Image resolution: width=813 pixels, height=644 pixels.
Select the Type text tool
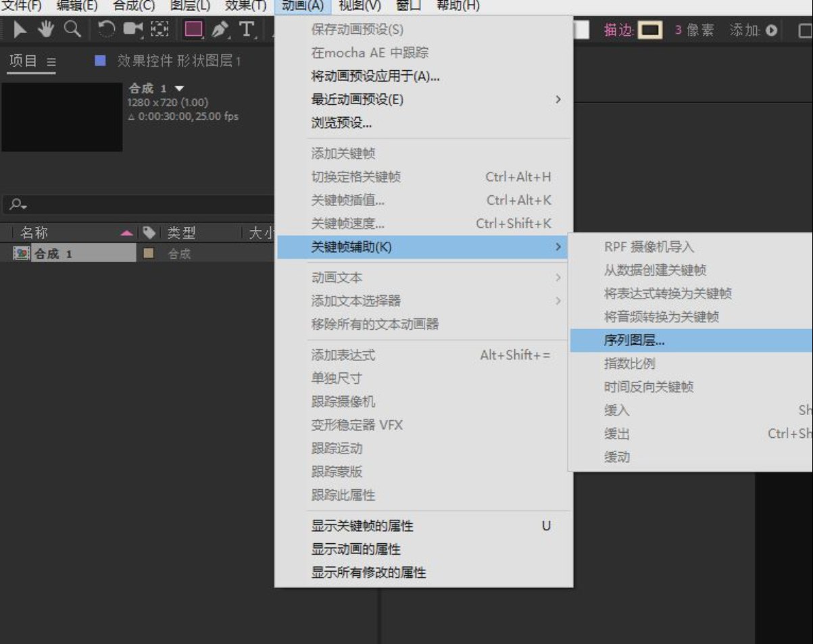247,30
